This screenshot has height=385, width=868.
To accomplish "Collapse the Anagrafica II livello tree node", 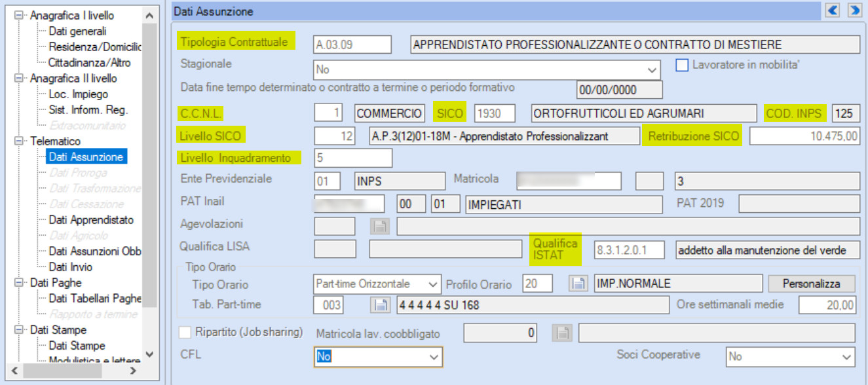I will (x=18, y=78).
